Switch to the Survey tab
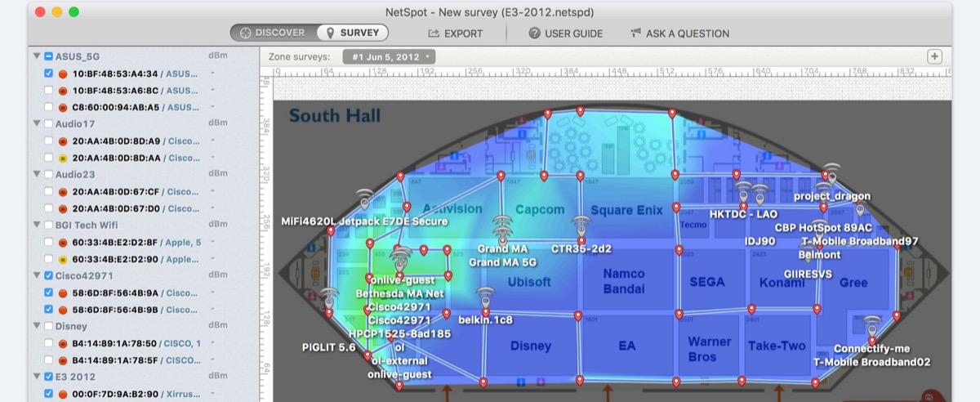This screenshot has height=402, width=980. [x=353, y=33]
